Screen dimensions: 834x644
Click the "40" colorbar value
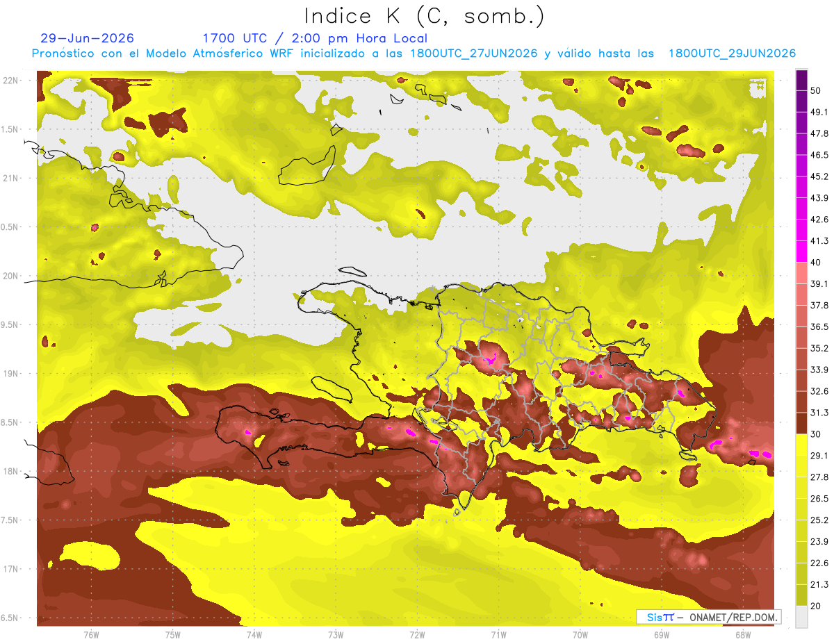tap(816, 263)
